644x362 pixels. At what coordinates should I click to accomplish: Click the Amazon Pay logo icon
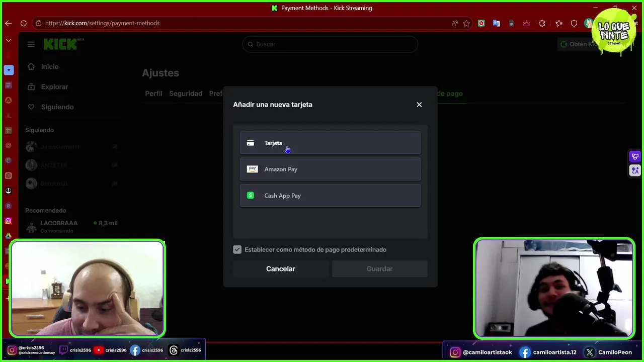pos(252,169)
